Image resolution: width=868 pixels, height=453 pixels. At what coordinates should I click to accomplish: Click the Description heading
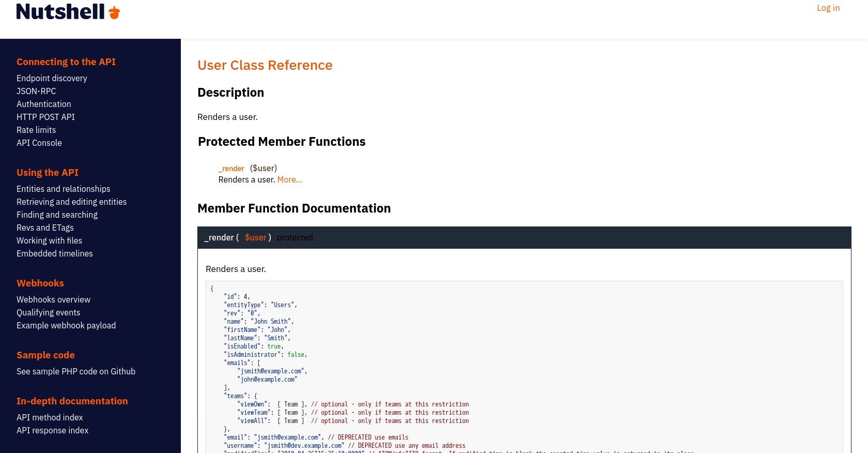(230, 93)
